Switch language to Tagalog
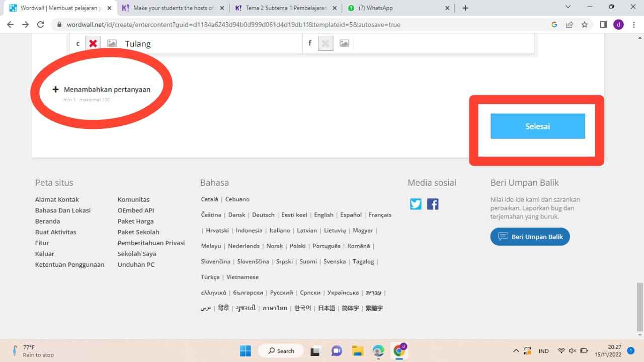 click(x=363, y=262)
